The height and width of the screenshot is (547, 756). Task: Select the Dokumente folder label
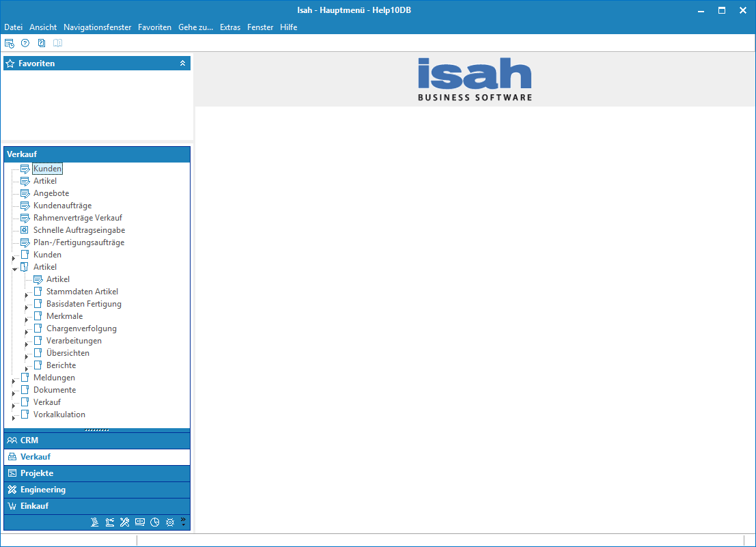[55, 390]
